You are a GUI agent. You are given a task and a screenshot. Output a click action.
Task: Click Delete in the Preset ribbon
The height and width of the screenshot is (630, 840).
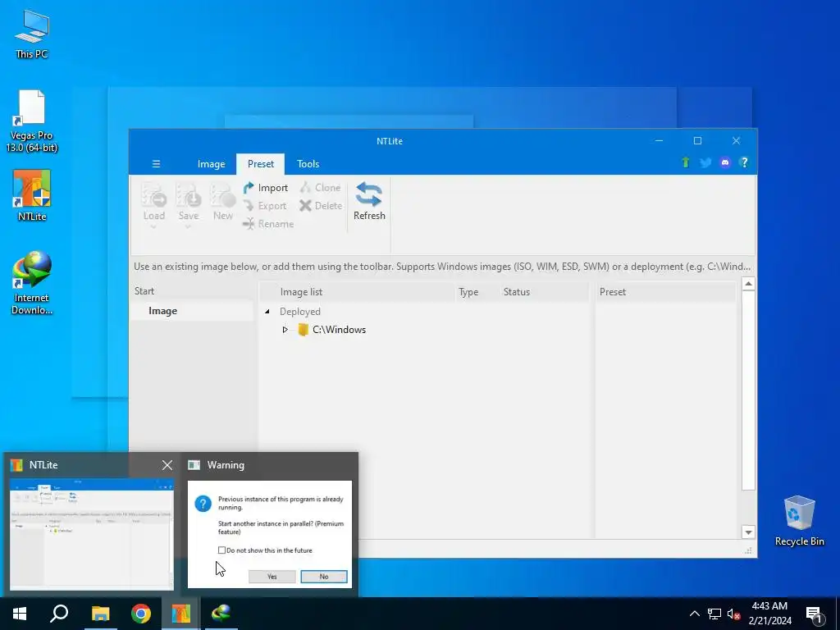321,206
